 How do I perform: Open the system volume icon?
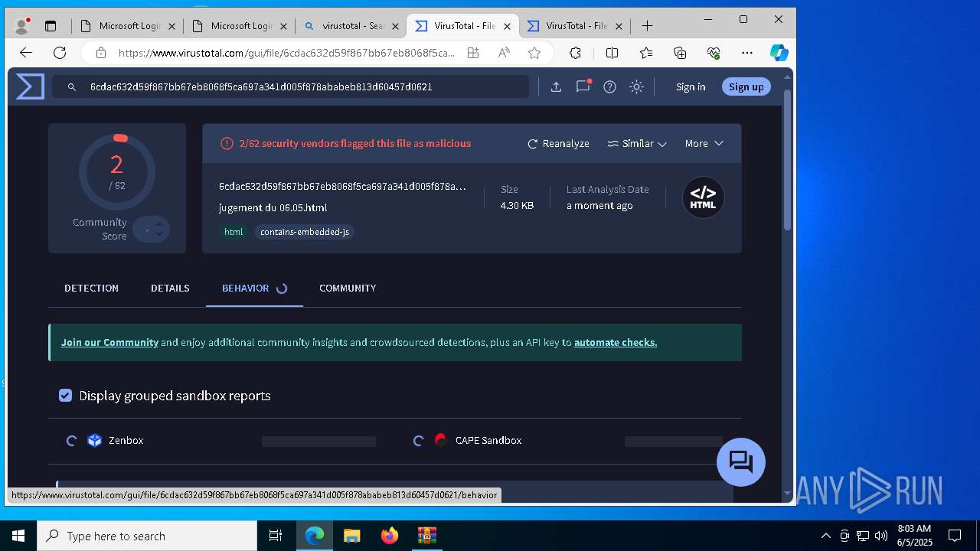pos(880,536)
